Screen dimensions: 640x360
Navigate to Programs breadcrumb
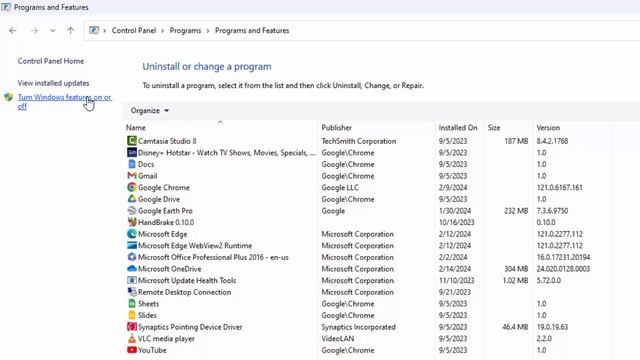[185, 31]
